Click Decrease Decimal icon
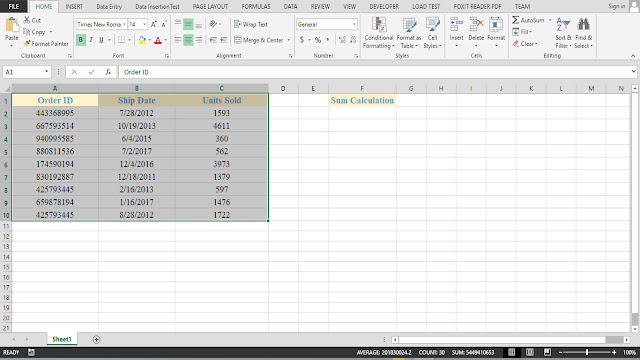640x360 pixels. coord(353,40)
